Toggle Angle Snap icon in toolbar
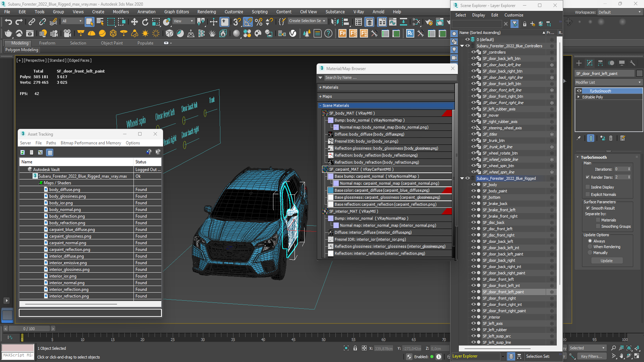 click(248, 22)
